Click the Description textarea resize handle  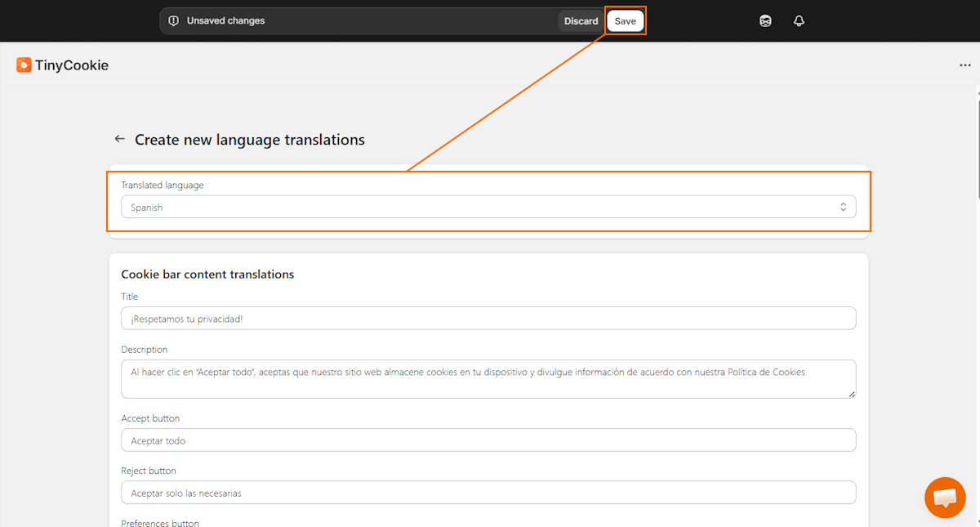pos(853,395)
